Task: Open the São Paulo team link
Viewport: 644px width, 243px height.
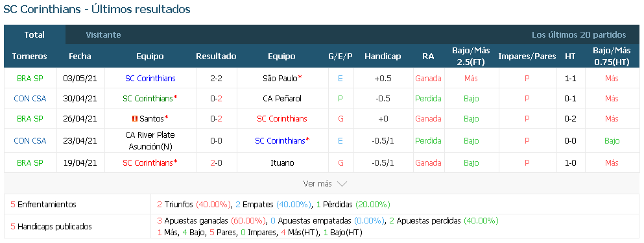Action: coord(280,78)
